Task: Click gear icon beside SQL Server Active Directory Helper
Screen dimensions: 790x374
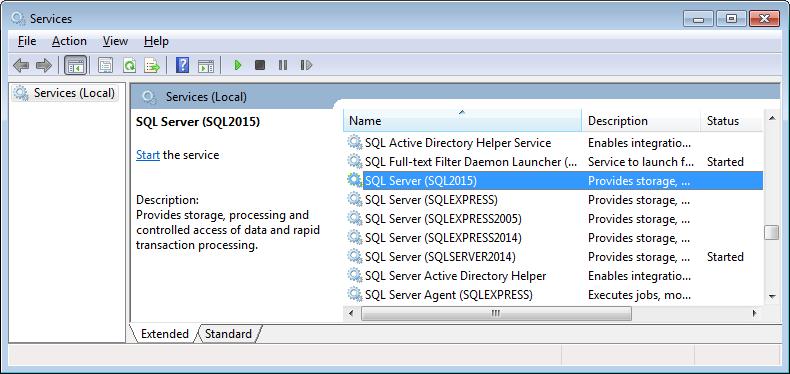Action: (355, 276)
